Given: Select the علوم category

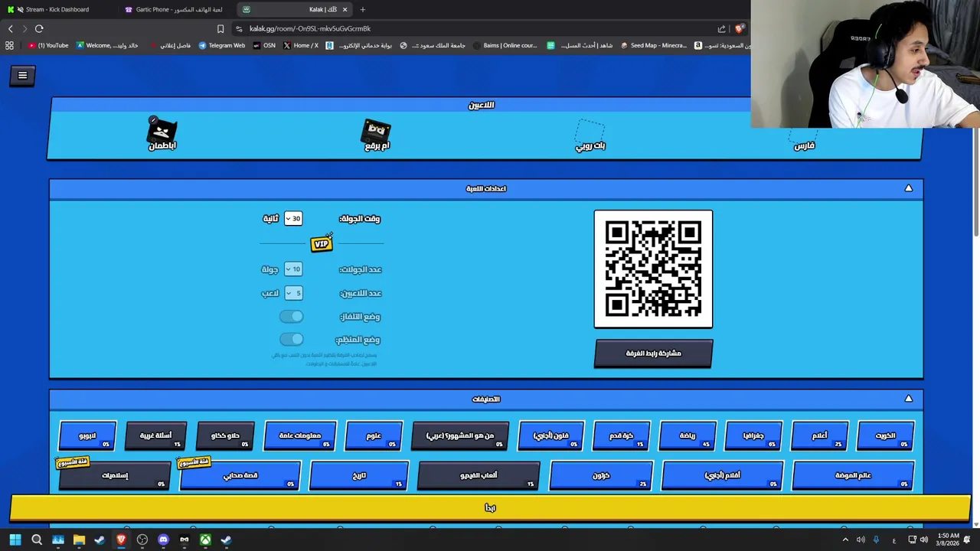Looking at the screenshot, I should 374,435.
